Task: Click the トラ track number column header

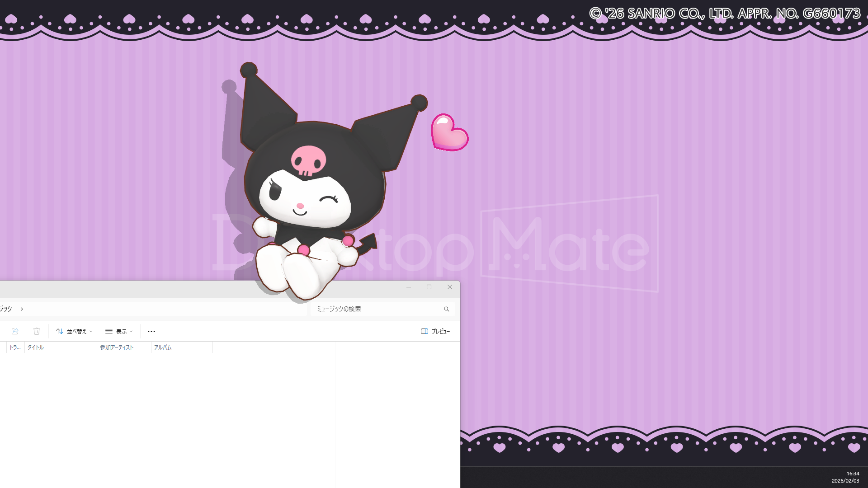Action: tap(14, 347)
